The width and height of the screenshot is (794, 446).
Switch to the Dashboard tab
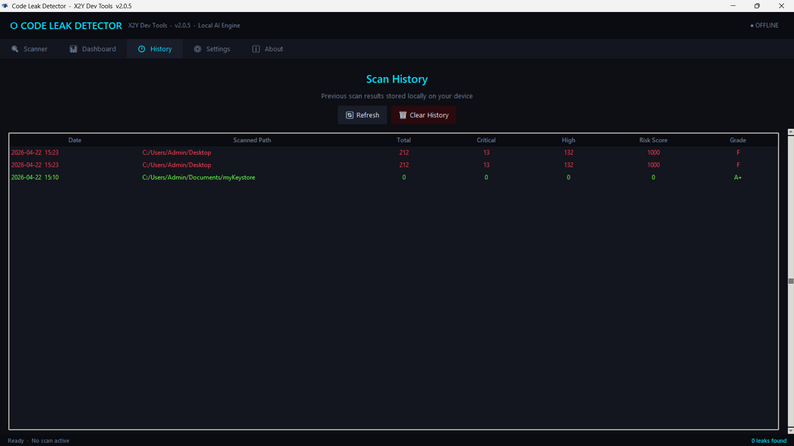(93, 49)
